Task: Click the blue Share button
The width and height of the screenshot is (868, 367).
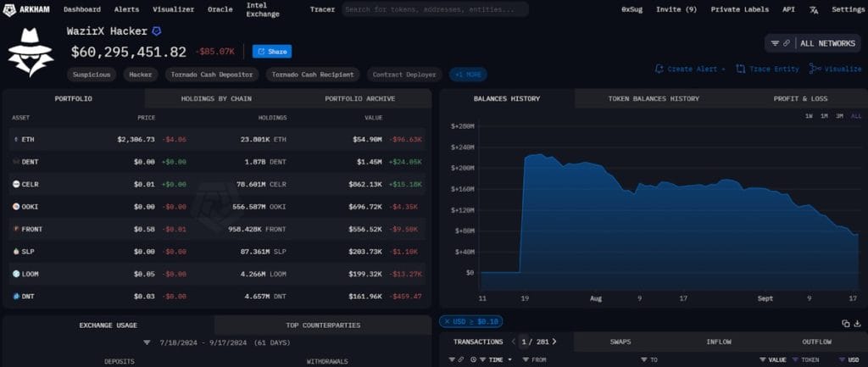Action: (x=272, y=52)
